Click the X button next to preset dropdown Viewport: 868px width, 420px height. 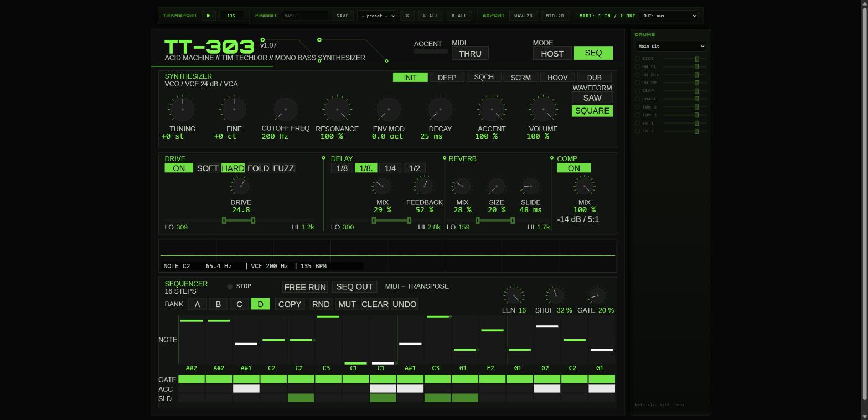click(407, 16)
